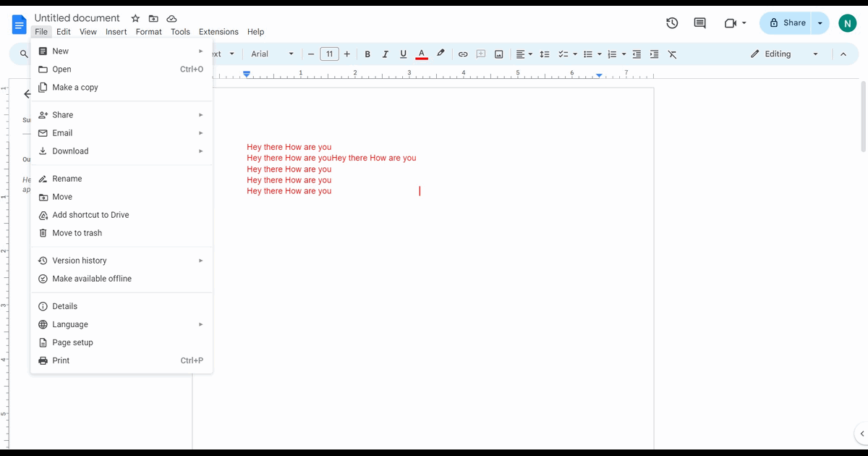Open the Edit menu

(64, 32)
